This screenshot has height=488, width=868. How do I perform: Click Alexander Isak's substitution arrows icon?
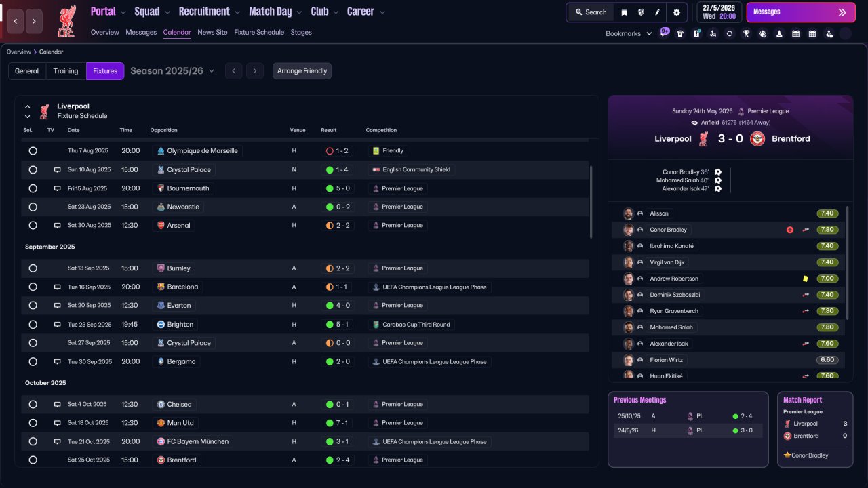tap(806, 344)
